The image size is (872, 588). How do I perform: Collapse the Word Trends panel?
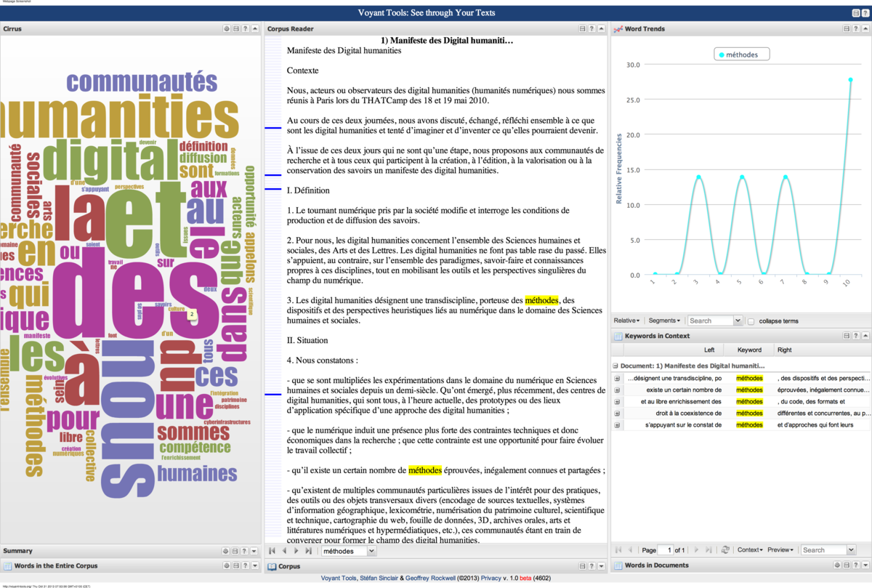(865, 29)
